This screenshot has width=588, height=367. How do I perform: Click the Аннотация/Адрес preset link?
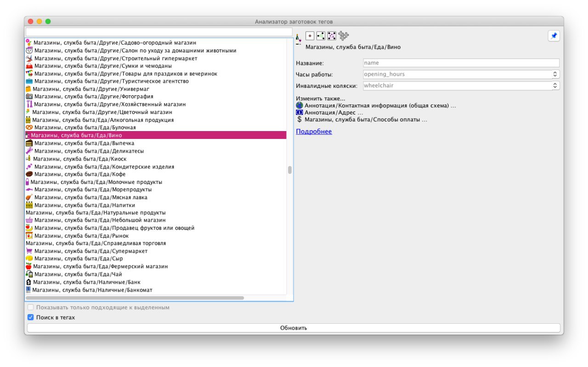pyautogui.click(x=333, y=112)
